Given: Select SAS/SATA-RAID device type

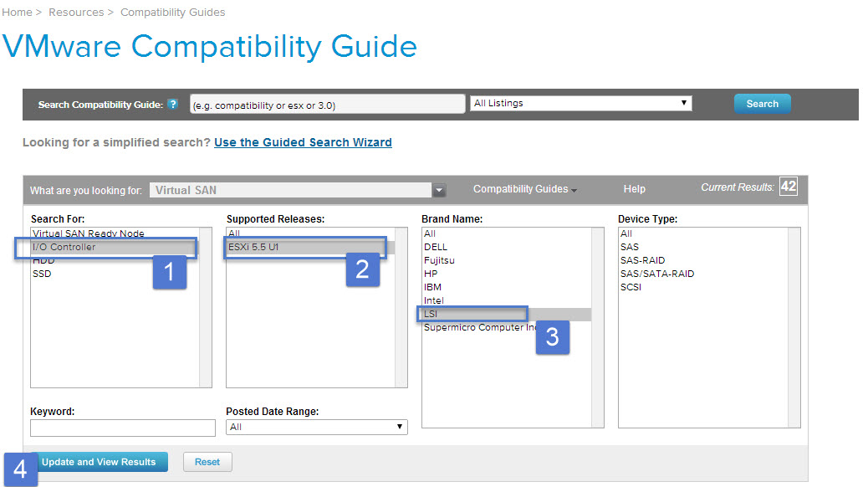Looking at the screenshot, I should 703,274.
